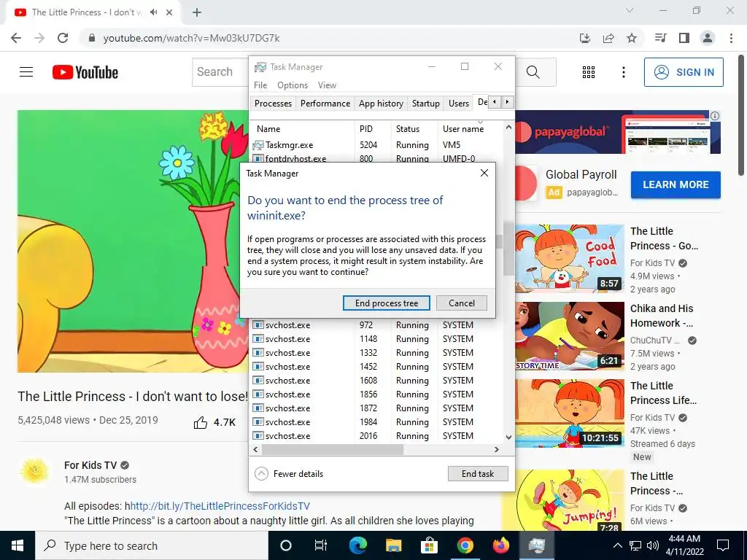
Task: Select svchost.exe with PID 2016
Action: pyautogui.click(x=376, y=436)
